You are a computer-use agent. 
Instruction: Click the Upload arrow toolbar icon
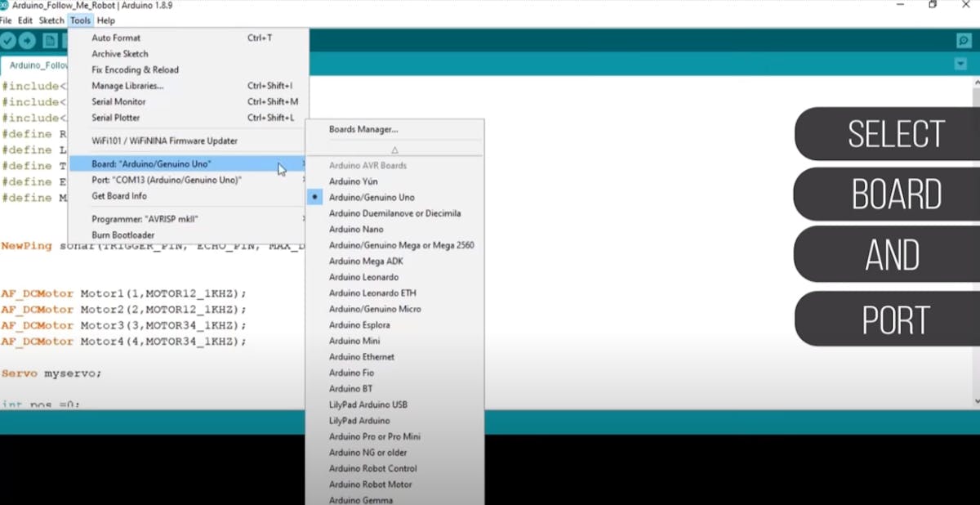[28, 41]
